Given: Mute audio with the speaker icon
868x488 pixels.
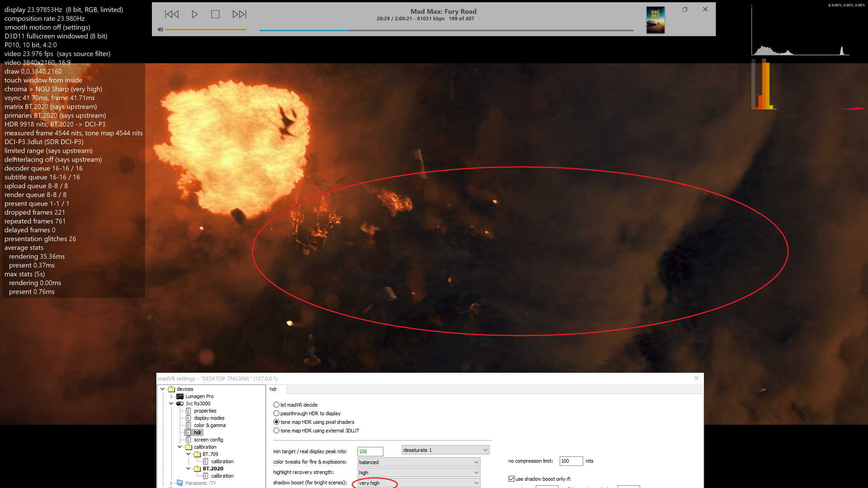Looking at the screenshot, I should coord(160,29).
